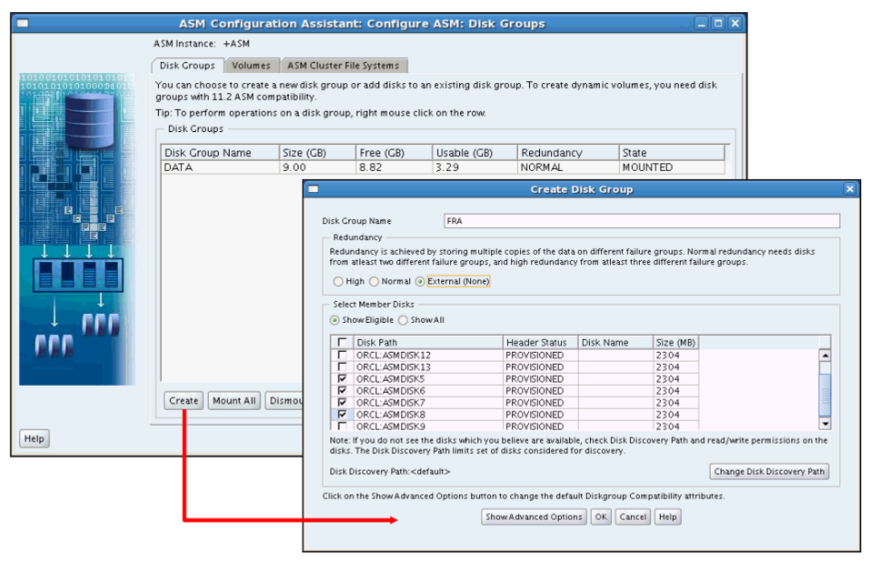Screen dimensions: 870x562
Task: Open the ASM Cluster File Systems tab
Action: (x=343, y=65)
